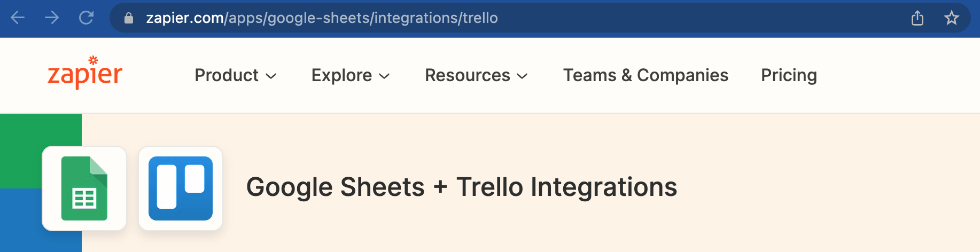This screenshot has width=980, height=252.
Task: Open the Explore menu label
Action: click(341, 75)
